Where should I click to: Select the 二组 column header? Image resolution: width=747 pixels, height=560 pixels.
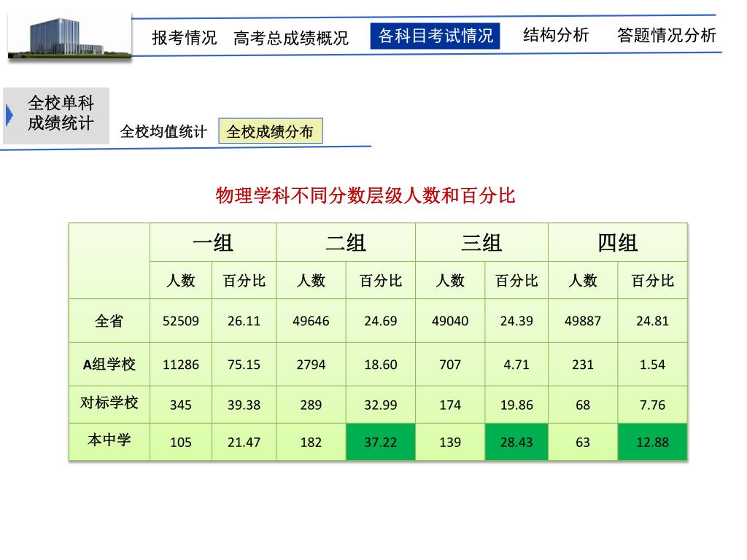[x=346, y=242]
